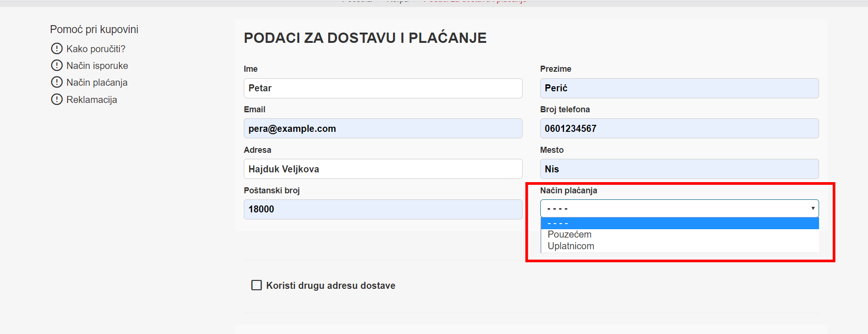This screenshot has width=868, height=334.
Task: Select the highlighted blank dashes option
Action: [679, 224]
